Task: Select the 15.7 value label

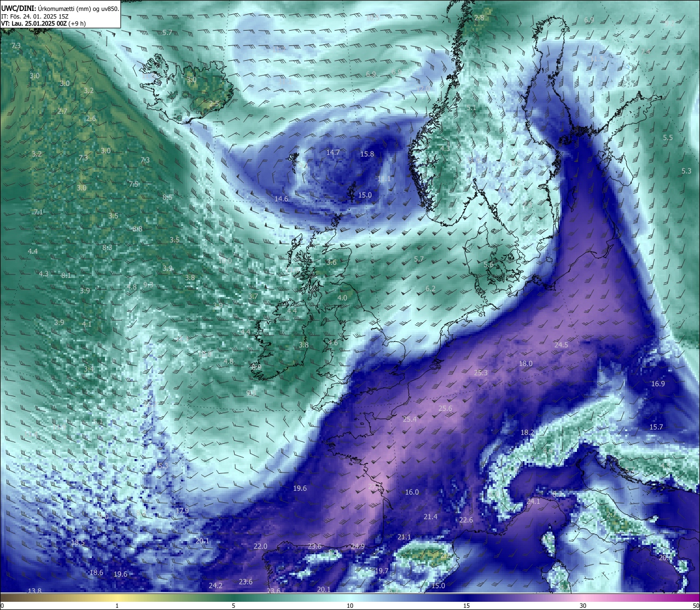Action: (656, 427)
